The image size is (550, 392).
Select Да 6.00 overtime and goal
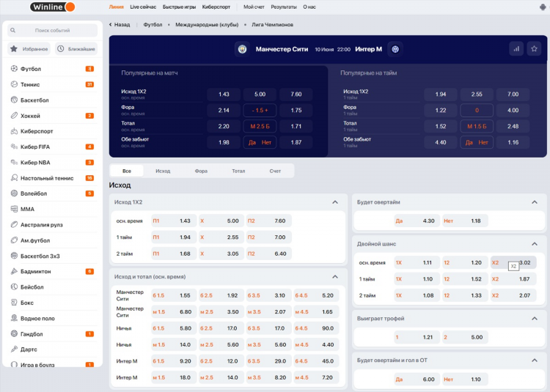point(417,379)
